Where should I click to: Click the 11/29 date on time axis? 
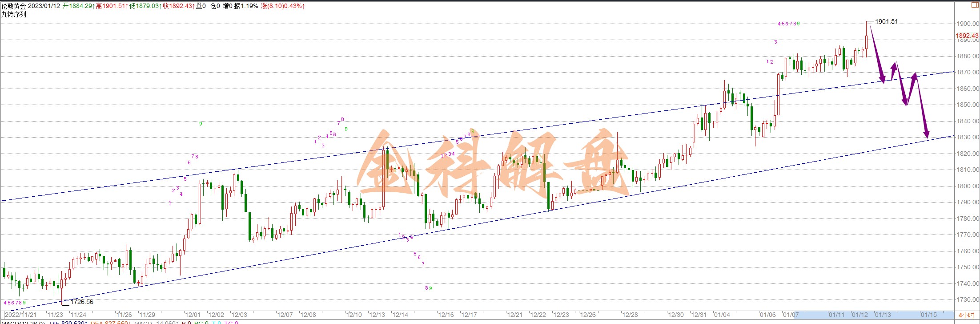(147, 315)
